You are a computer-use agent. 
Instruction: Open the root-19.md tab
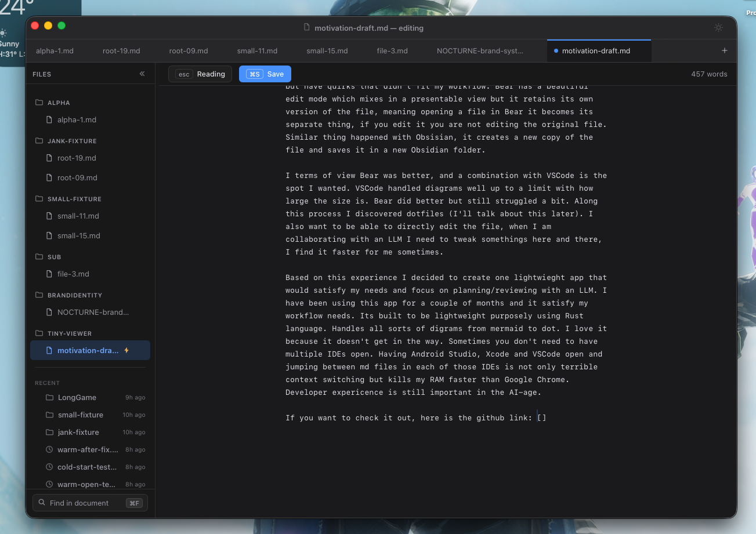(121, 50)
